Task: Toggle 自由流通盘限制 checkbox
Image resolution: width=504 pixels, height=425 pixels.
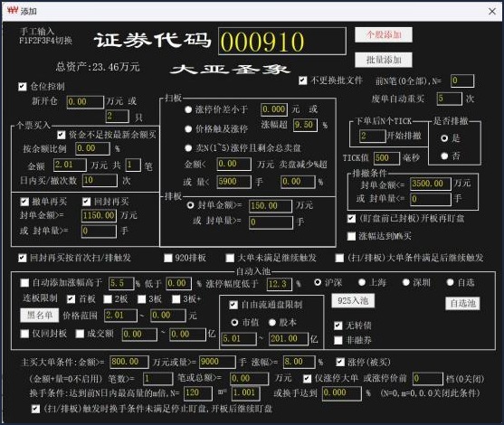Action: pos(233,305)
